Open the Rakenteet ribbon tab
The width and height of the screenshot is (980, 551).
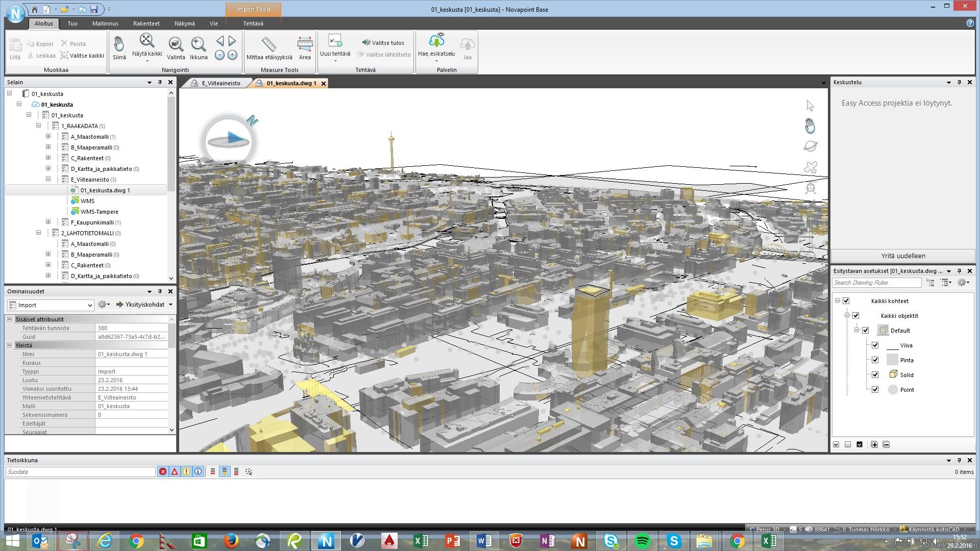coord(146,23)
